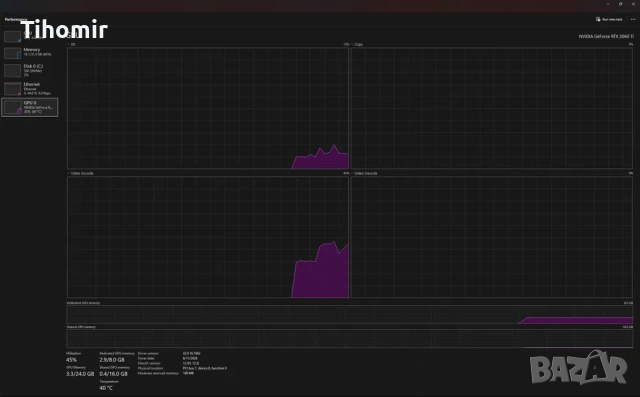Screen dimensions: 640x397
Task: Select Disk 0 (C:) in the sidebar
Action: [29, 70]
